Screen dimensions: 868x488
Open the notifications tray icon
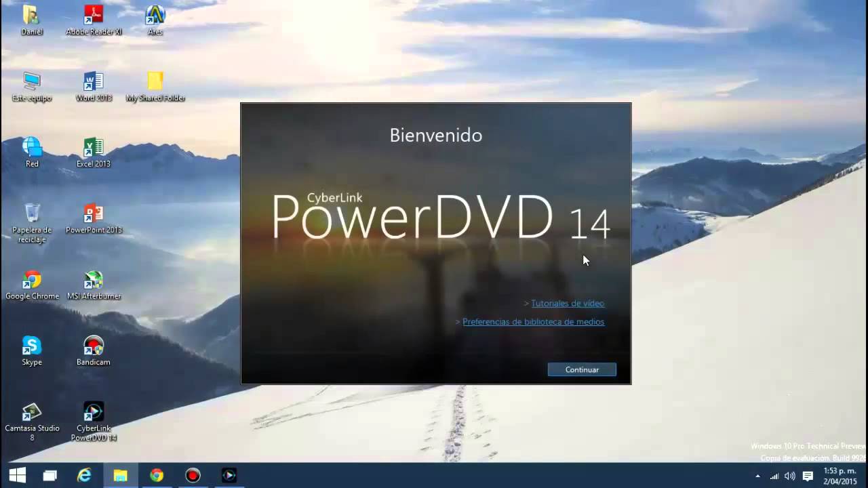(808, 476)
